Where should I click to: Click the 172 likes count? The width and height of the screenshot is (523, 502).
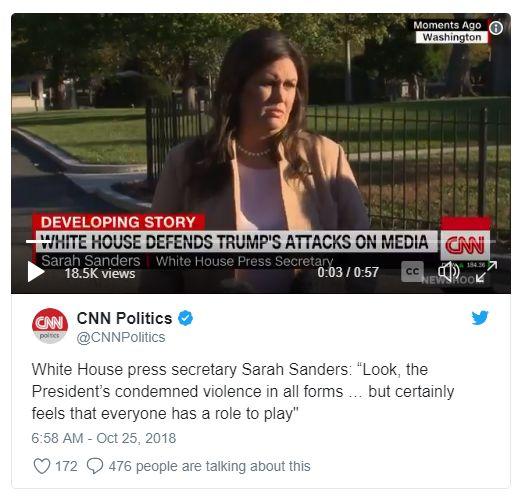[66, 466]
